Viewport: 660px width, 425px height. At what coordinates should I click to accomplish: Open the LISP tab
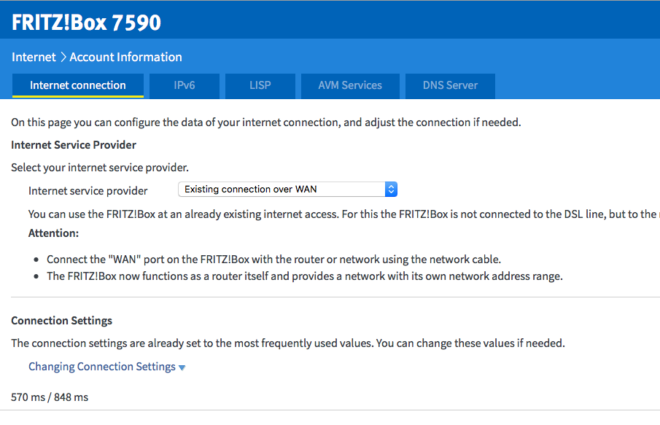260,85
